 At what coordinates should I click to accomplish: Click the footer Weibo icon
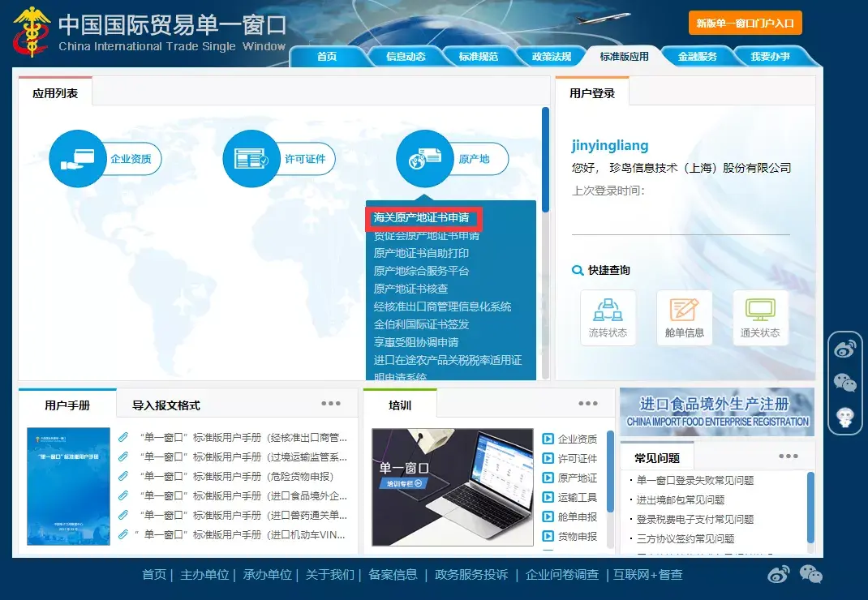pos(778,575)
